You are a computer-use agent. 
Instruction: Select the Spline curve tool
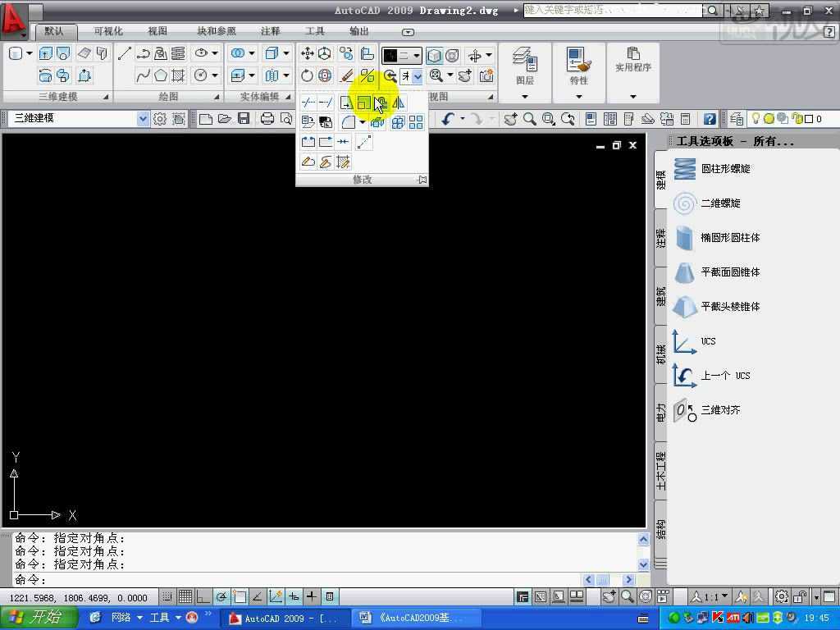tap(143, 75)
